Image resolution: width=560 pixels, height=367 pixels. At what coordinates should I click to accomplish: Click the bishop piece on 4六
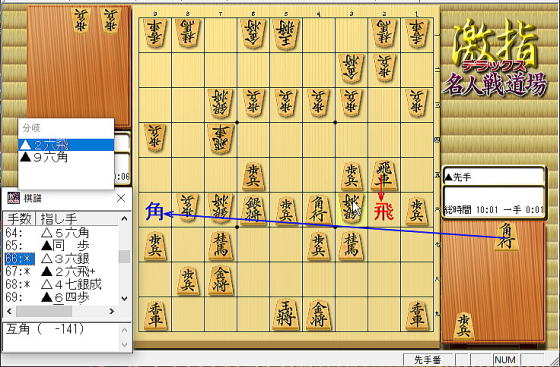pyautogui.click(x=318, y=210)
